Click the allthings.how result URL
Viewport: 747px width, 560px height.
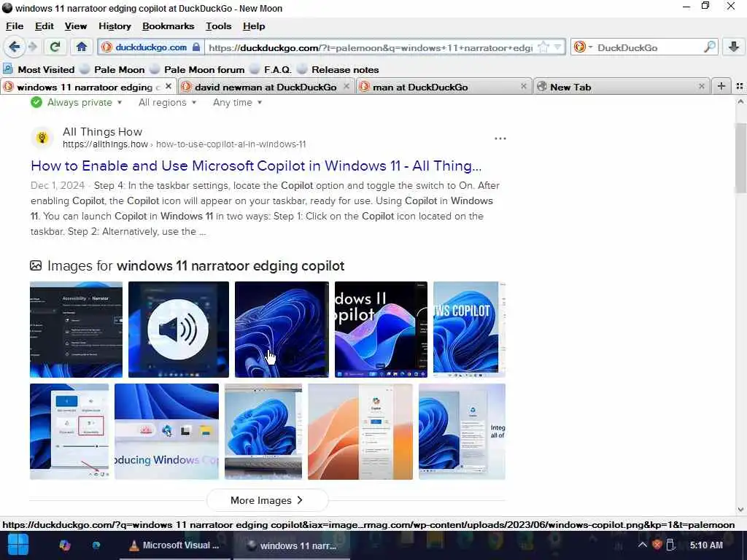[185, 144]
